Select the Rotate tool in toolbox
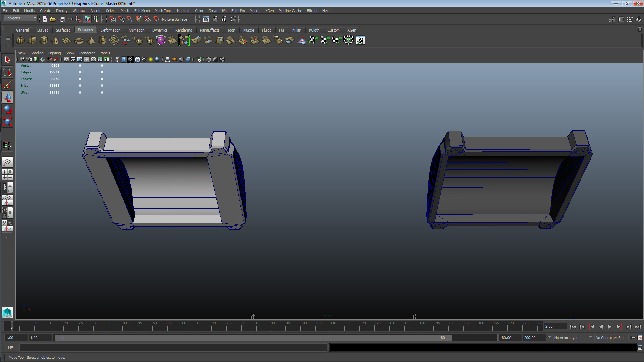Viewport: 644px width, 362px height. tap(7, 109)
